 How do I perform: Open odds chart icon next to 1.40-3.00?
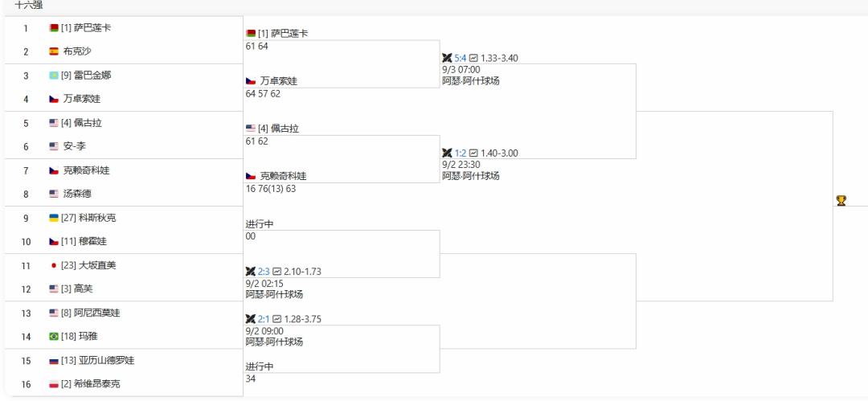473,153
